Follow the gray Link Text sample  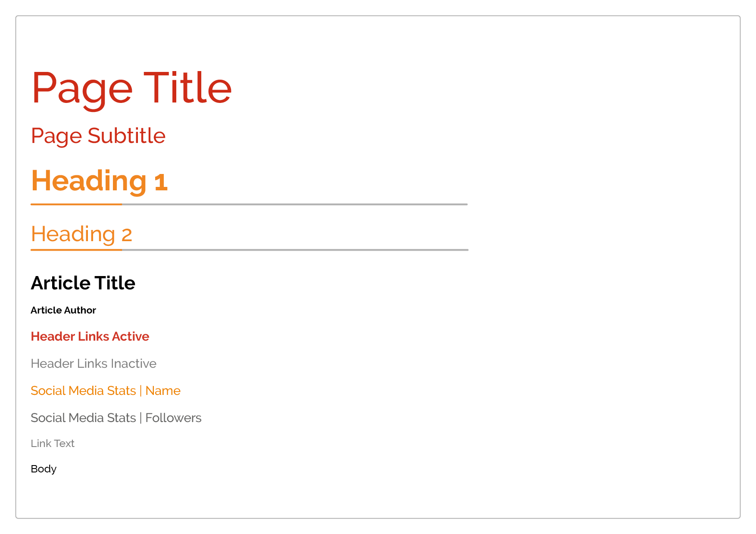53,444
